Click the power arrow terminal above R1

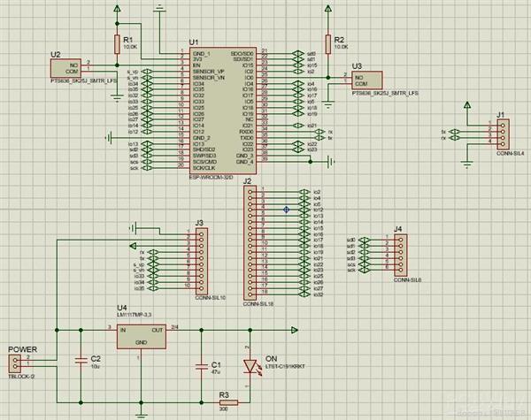(x=117, y=9)
